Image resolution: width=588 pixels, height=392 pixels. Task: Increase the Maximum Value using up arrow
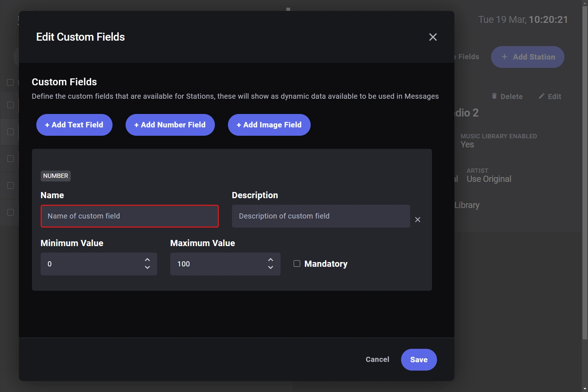[270, 260]
